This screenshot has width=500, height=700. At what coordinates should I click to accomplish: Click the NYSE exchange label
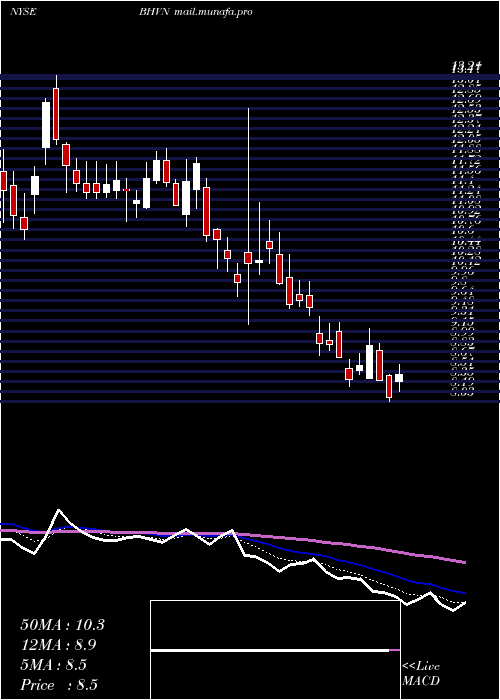pyautogui.click(x=23, y=12)
